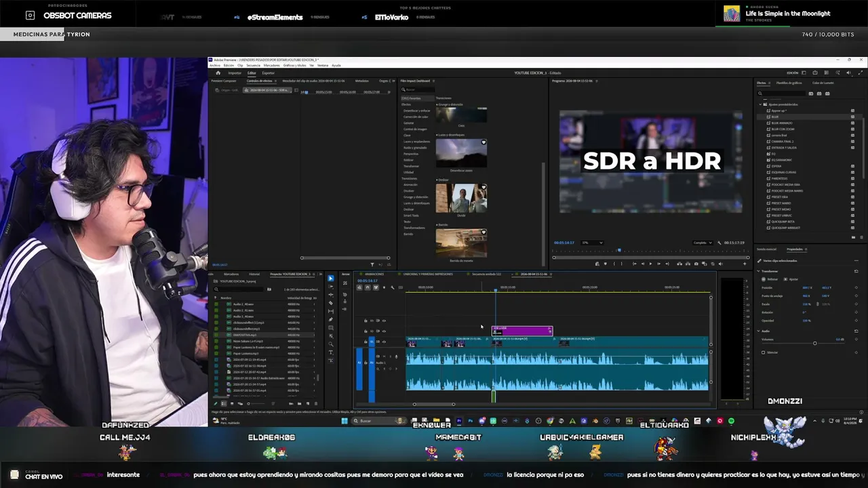Show hidden Project panel tabs overflow
Screen dimensions: 868x488
tap(321, 274)
